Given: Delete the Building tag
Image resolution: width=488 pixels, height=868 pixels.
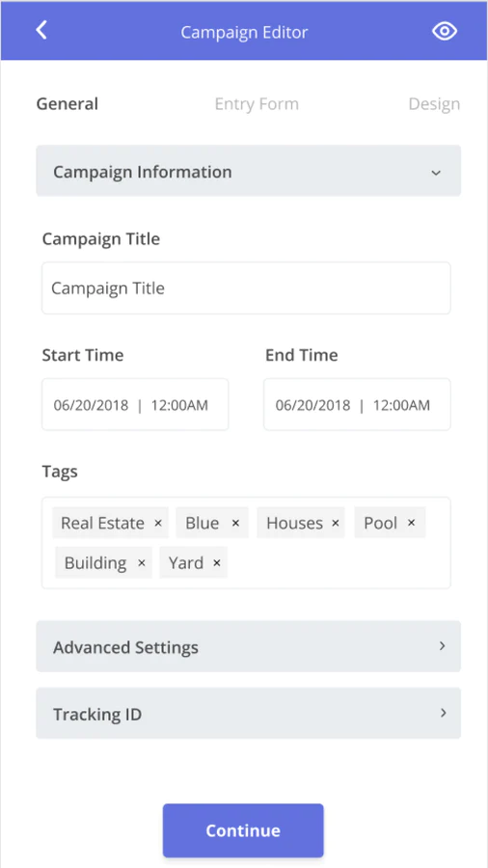Looking at the screenshot, I should (142, 563).
